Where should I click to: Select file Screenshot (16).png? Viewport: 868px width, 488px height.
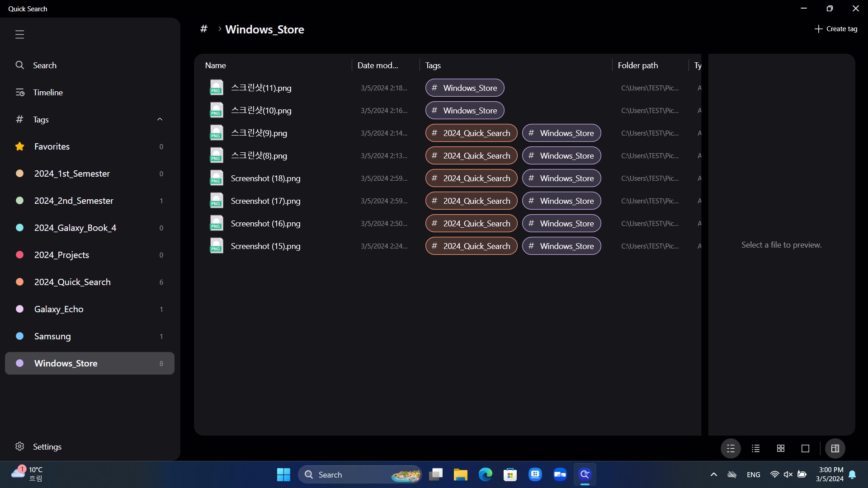265,223
